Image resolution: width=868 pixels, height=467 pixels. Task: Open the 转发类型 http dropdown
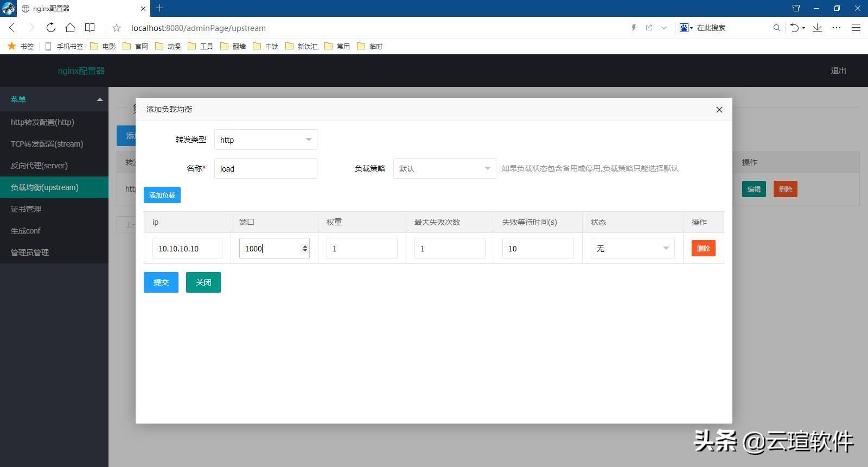(x=266, y=140)
